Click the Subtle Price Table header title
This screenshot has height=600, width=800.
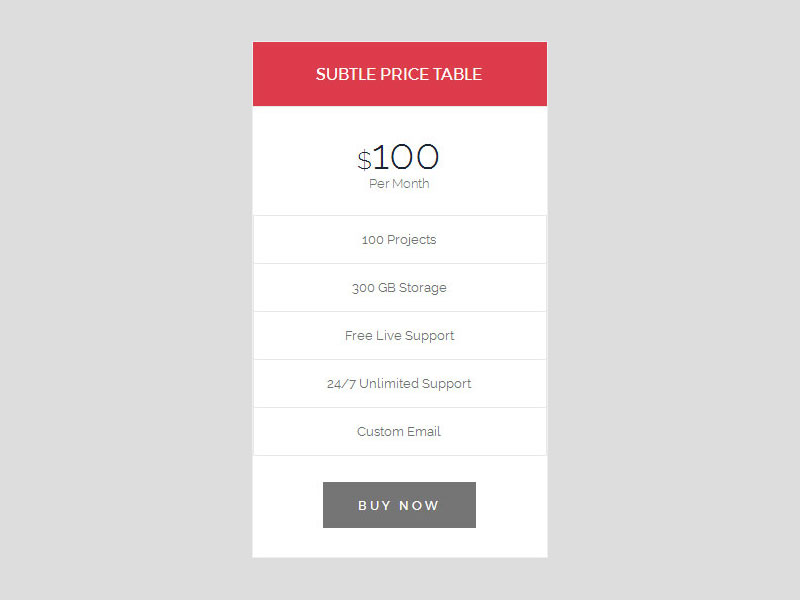point(399,74)
